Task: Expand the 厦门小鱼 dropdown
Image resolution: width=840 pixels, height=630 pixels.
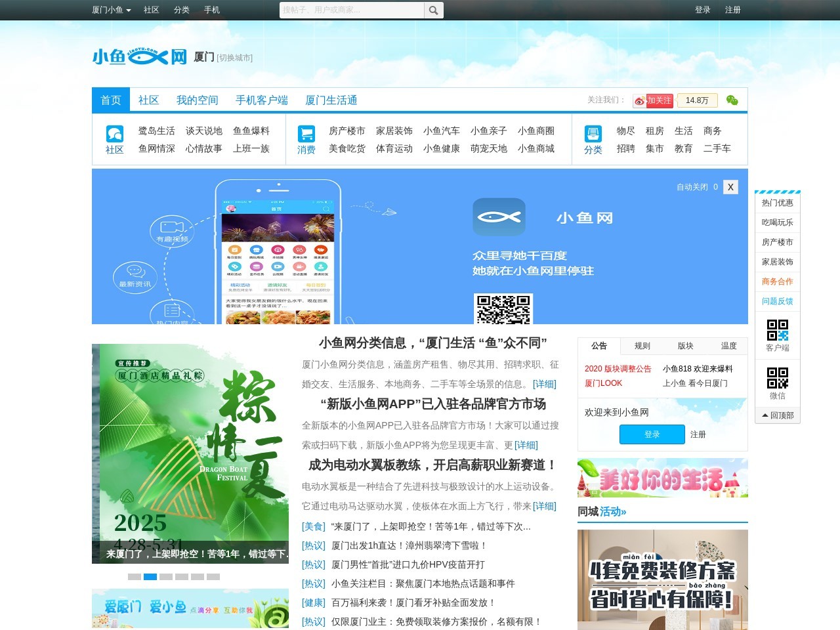Action: (x=112, y=10)
